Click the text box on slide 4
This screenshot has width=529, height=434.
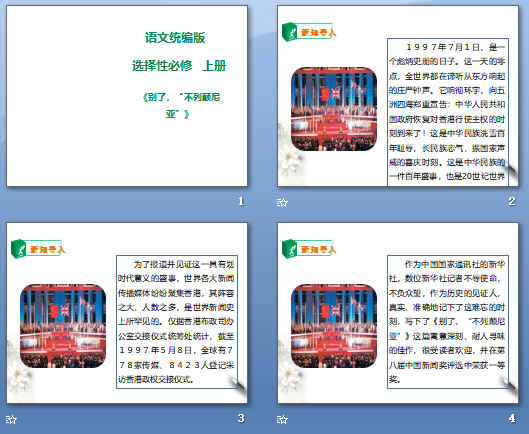tap(448, 322)
